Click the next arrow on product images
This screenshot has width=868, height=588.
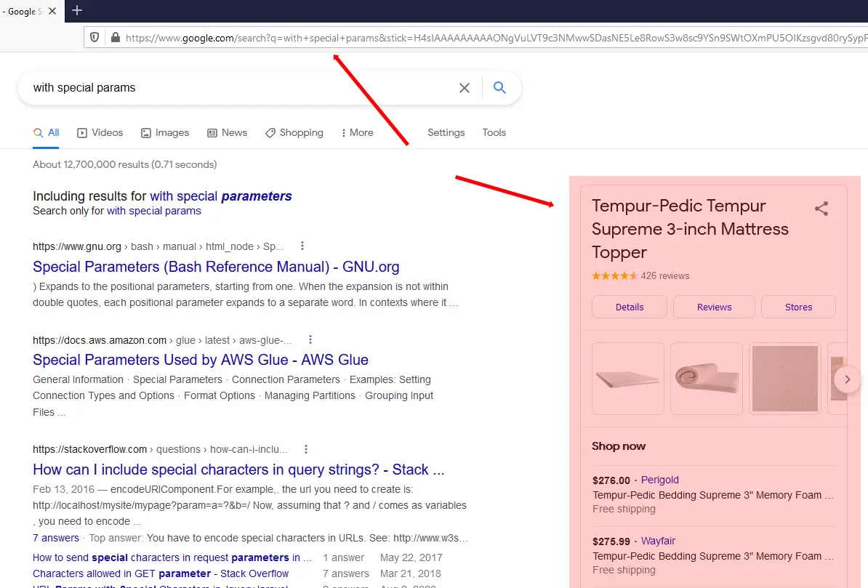[x=847, y=379]
